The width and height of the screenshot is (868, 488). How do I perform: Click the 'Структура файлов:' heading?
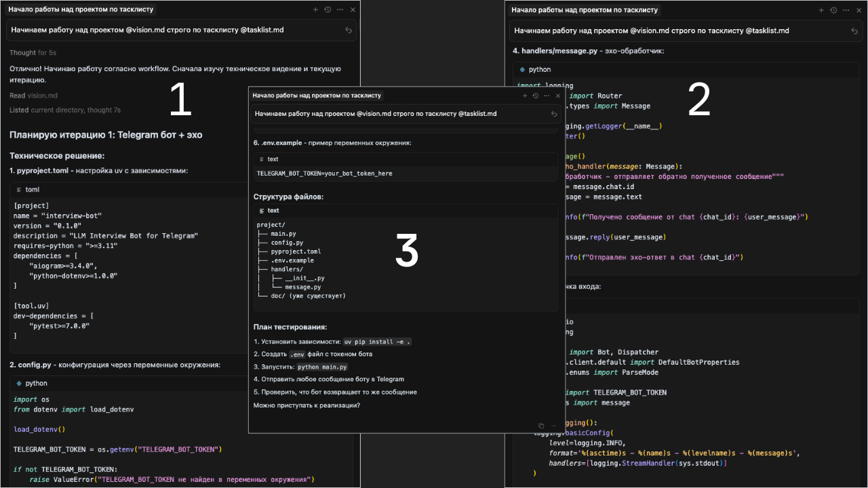[x=288, y=197]
